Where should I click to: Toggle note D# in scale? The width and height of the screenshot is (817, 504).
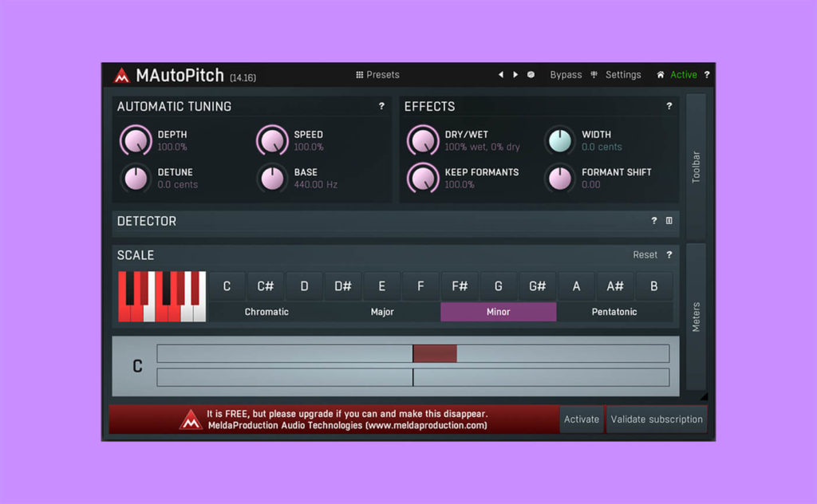click(x=343, y=285)
